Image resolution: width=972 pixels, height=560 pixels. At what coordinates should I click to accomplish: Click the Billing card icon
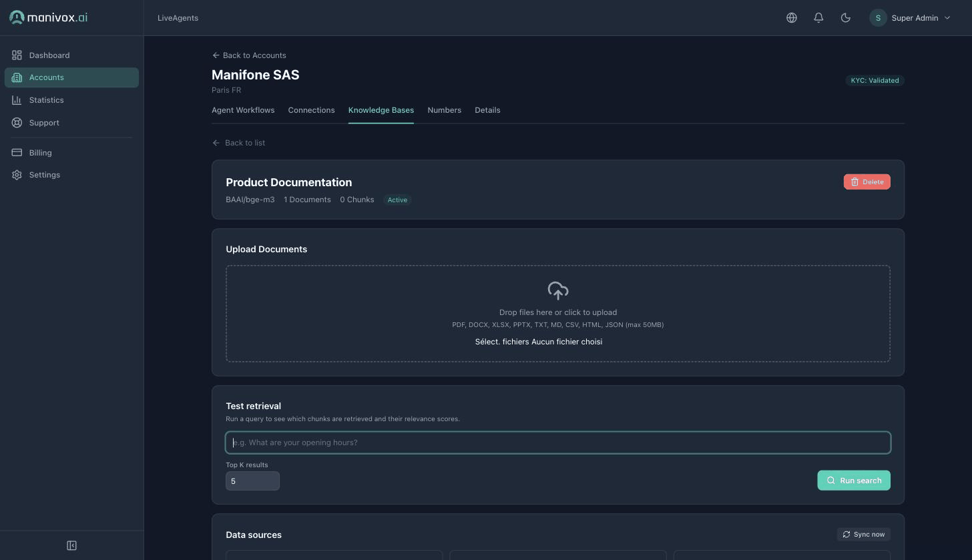tap(17, 153)
